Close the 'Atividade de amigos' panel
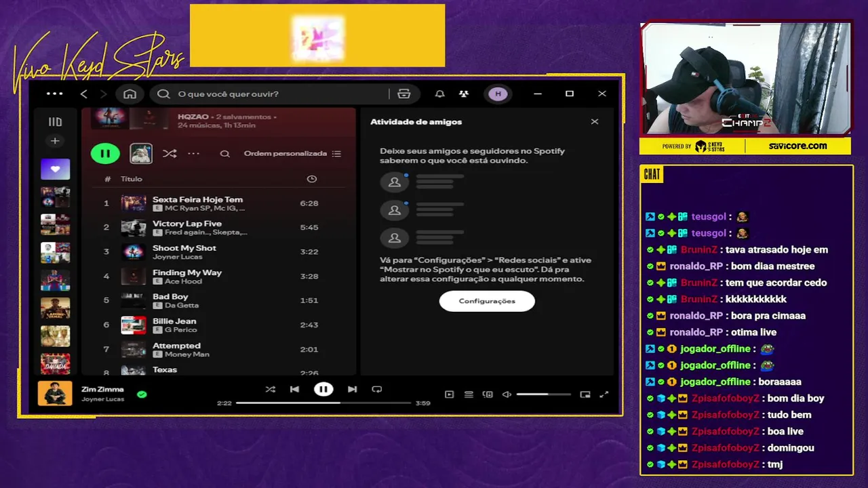868x488 pixels. [595, 122]
